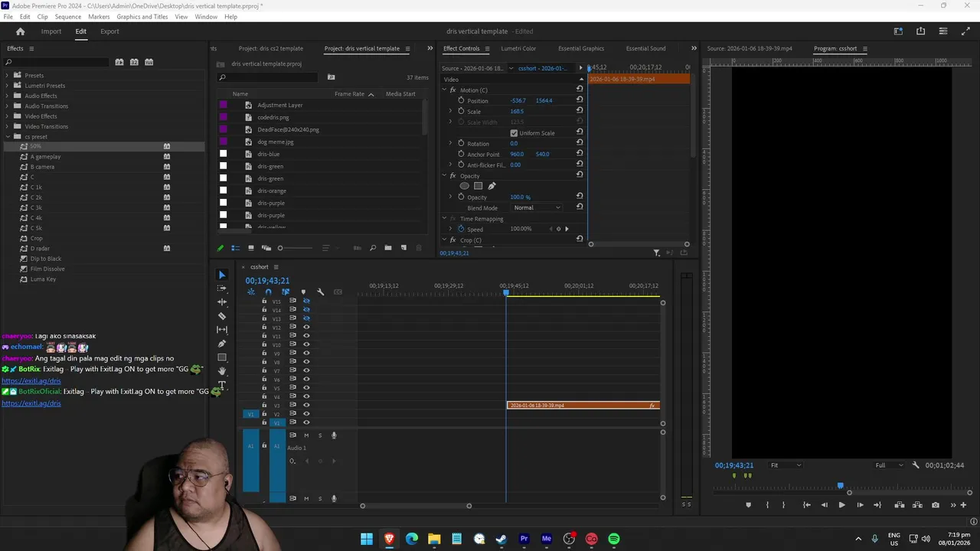This screenshot has height=551, width=980.
Task: Export a frame with the camera icon
Action: point(936,505)
